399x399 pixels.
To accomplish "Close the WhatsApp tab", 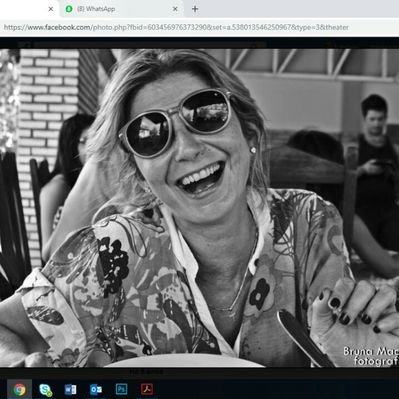I will (175, 9).
